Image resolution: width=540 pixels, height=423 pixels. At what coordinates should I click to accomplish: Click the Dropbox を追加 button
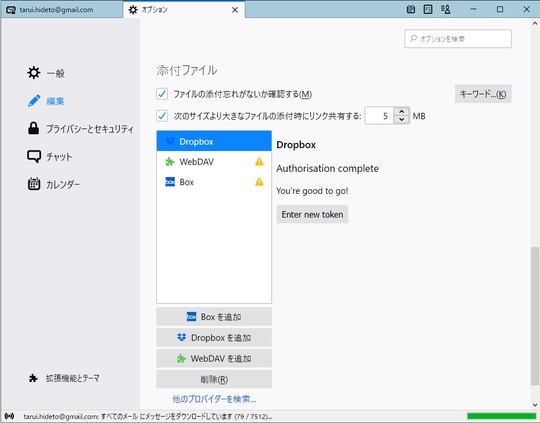[x=214, y=338]
